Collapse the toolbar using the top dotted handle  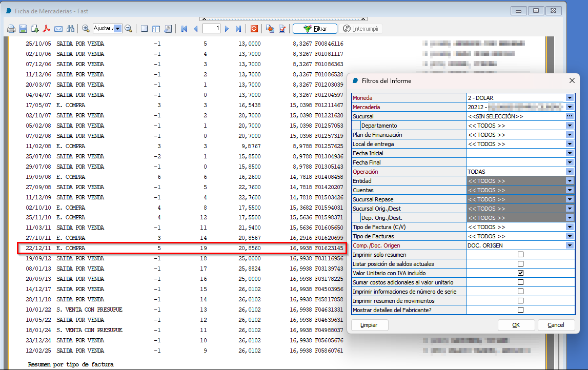[283, 19]
